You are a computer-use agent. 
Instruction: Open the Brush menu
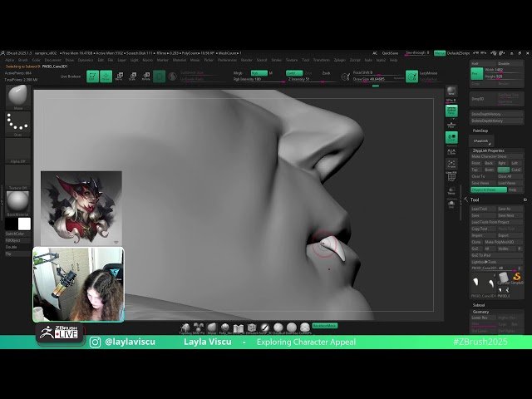(x=22, y=60)
